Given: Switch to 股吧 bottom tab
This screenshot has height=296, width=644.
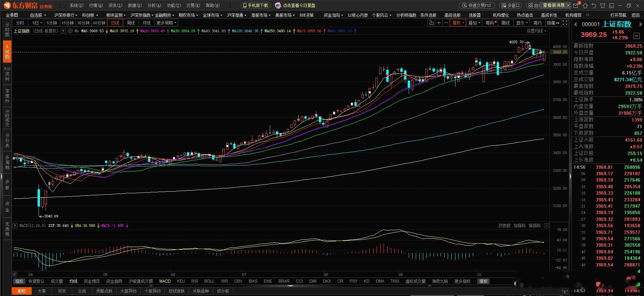Looking at the screenshot, I should (22, 291).
